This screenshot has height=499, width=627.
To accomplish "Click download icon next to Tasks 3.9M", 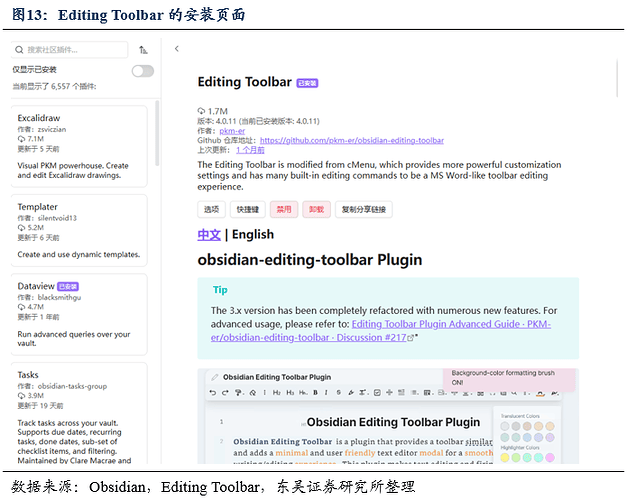I will pos(21,396).
